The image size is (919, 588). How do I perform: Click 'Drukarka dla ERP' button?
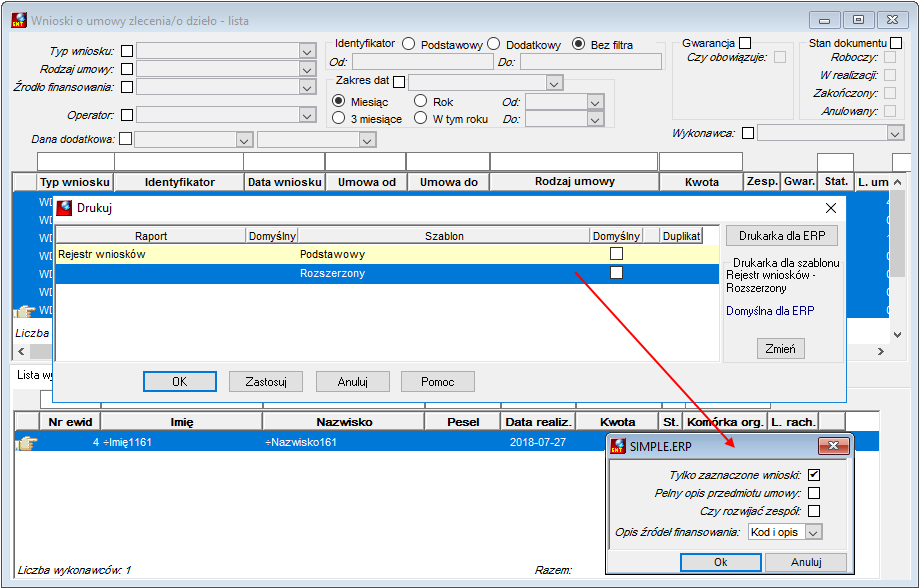click(x=781, y=236)
